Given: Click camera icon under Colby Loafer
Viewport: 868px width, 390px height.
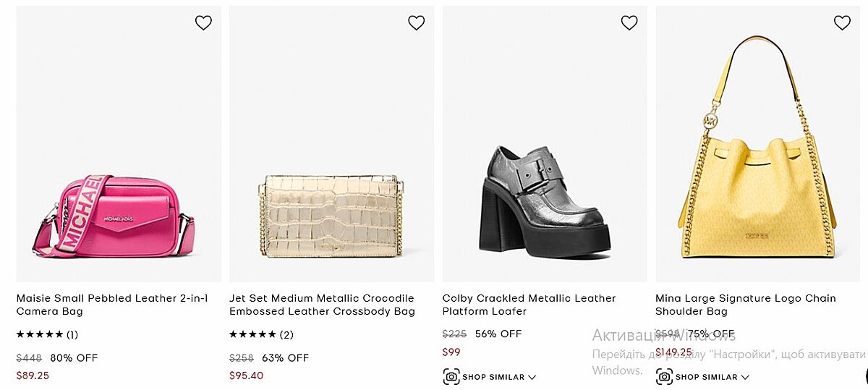Looking at the screenshot, I should (451, 377).
